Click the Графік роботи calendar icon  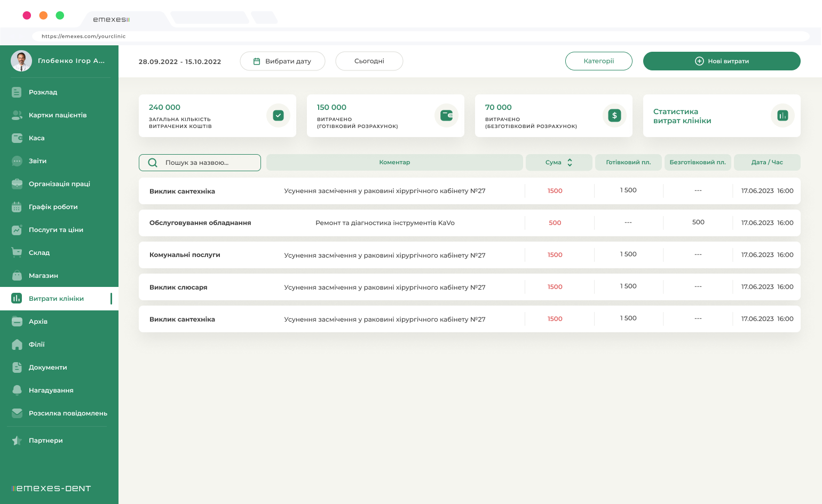[x=17, y=207]
